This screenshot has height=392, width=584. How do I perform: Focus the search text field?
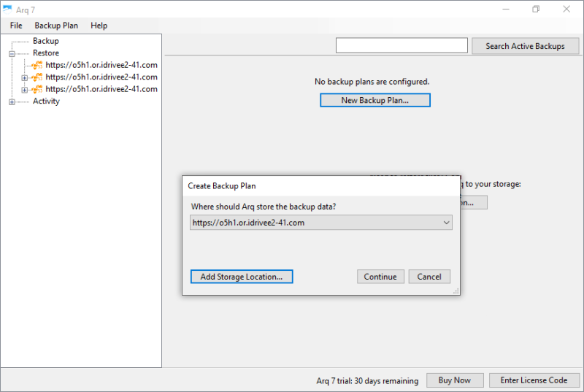tap(401, 46)
